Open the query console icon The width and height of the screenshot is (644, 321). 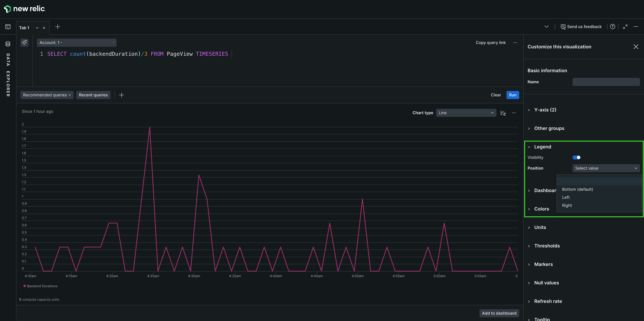[x=8, y=27]
